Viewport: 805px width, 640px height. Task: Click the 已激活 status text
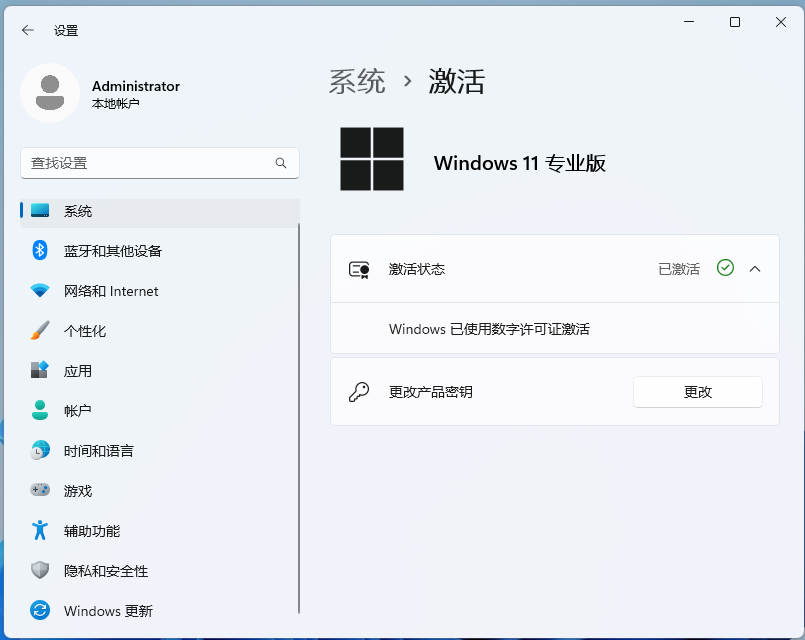pos(679,269)
